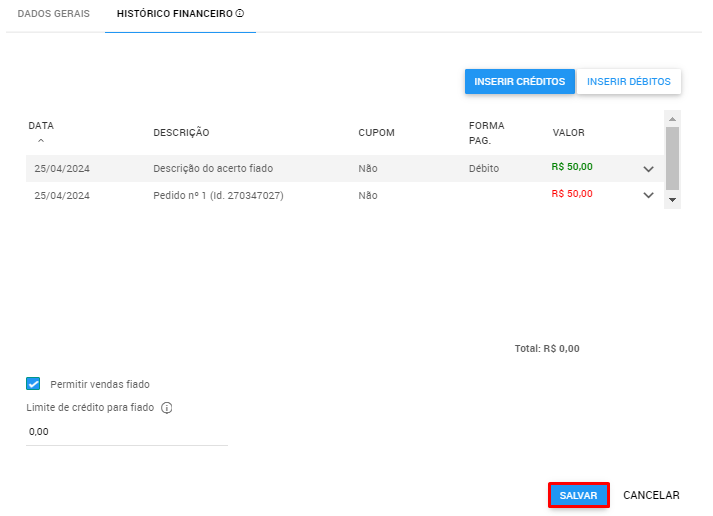Expand the Pedido nº 1 row chevron
Screen dimensions: 713x516
648,196
